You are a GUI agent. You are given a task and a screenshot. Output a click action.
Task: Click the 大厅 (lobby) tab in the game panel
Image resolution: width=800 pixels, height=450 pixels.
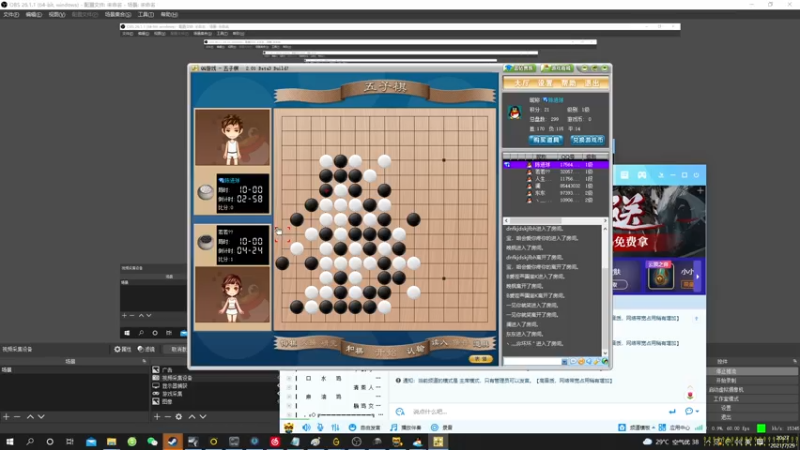521,83
